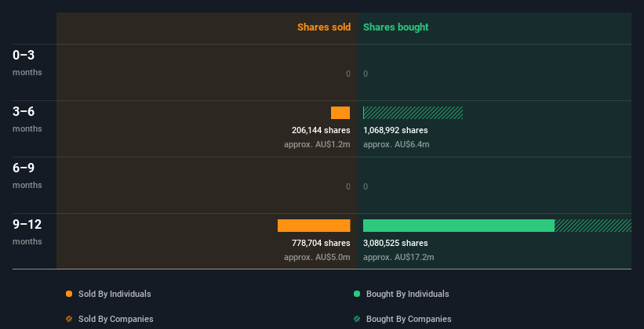Click the solid green bar for 9–12 months

(x=459, y=226)
